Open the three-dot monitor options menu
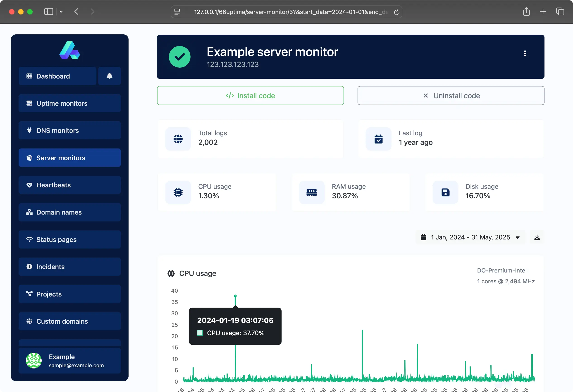This screenshot has height=392, width=573. 525,53
